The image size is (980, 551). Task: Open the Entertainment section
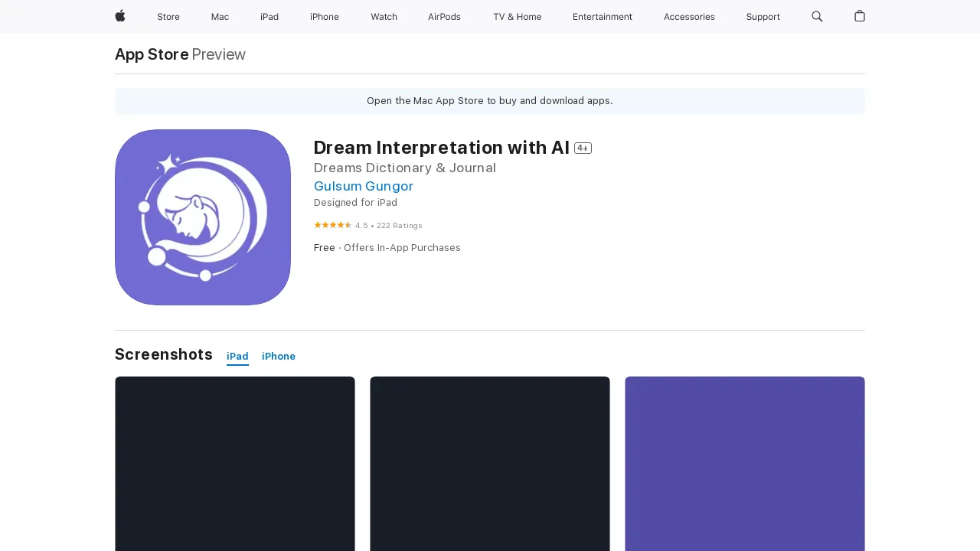click(x=602, y=17)
